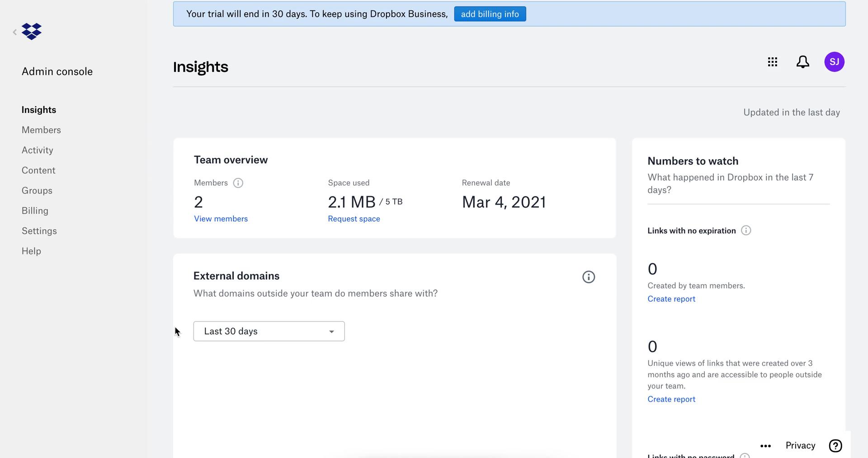Open Billing in the sidebar

pos(35,211)
